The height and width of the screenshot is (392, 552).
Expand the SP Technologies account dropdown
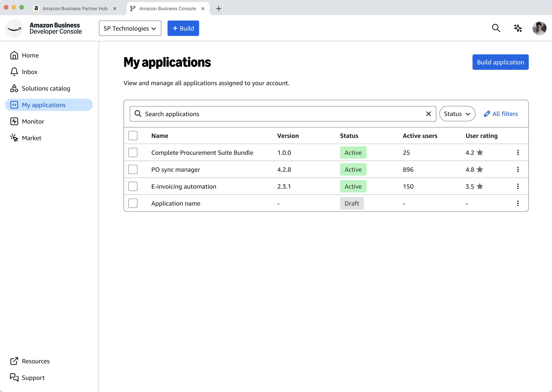point(130,28)
